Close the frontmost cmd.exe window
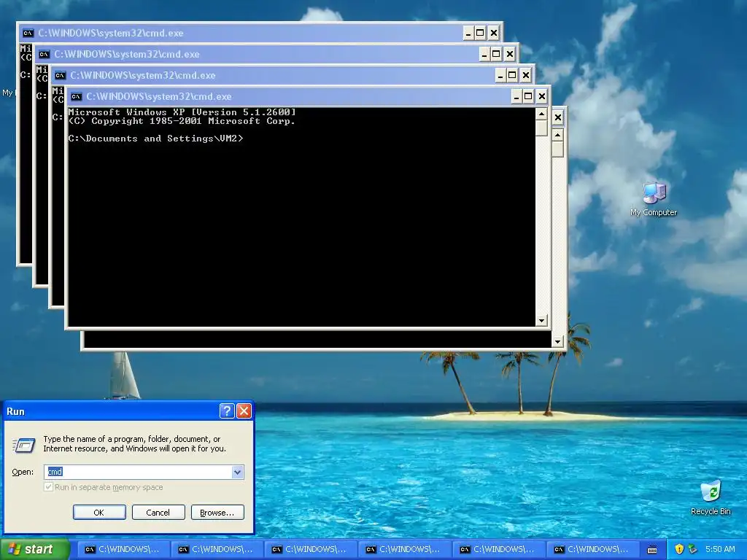747x560 pixels. click(542, 97)
